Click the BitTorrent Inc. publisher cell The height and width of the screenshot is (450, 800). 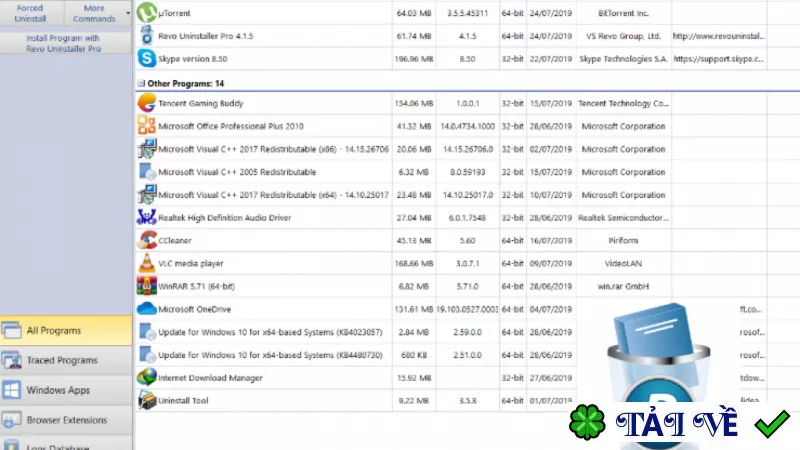click(623, 13)
